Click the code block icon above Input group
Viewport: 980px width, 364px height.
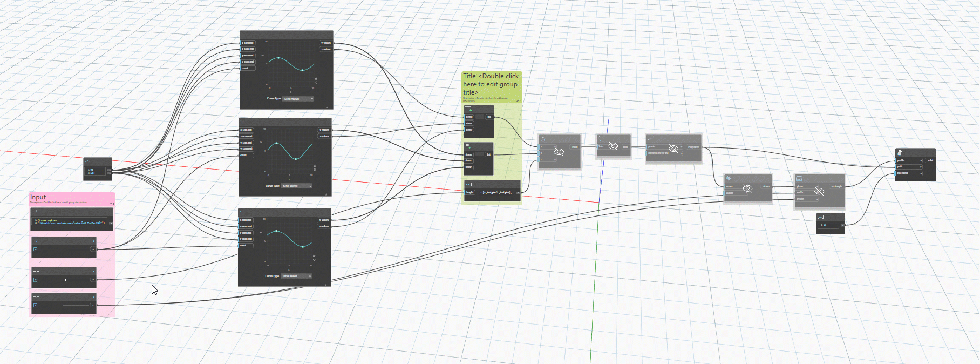(87, 161)
